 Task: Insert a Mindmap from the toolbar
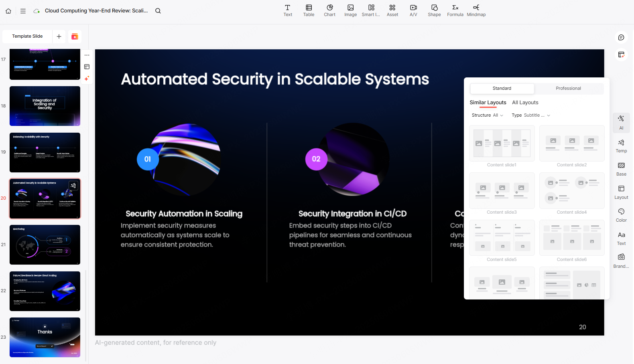click(x=476, y=10)
